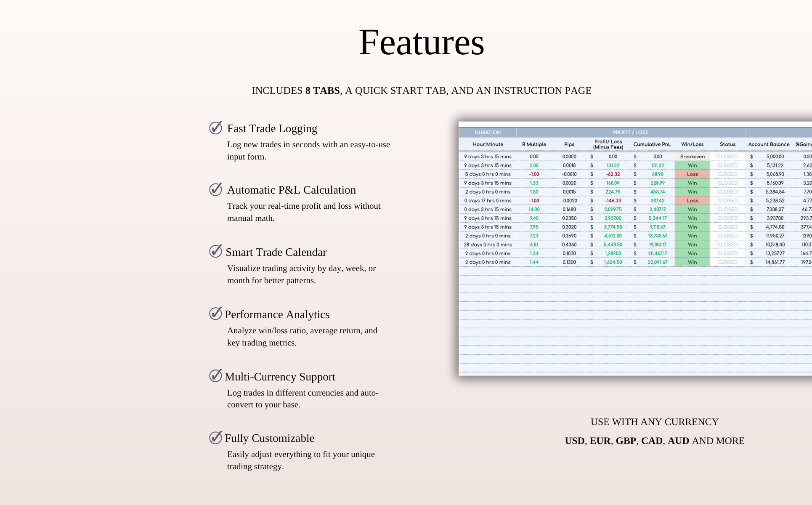Click the checkmark icon beside Smart Trade Calendar
This screenshot has width=812, height=505.
point(215,251)
